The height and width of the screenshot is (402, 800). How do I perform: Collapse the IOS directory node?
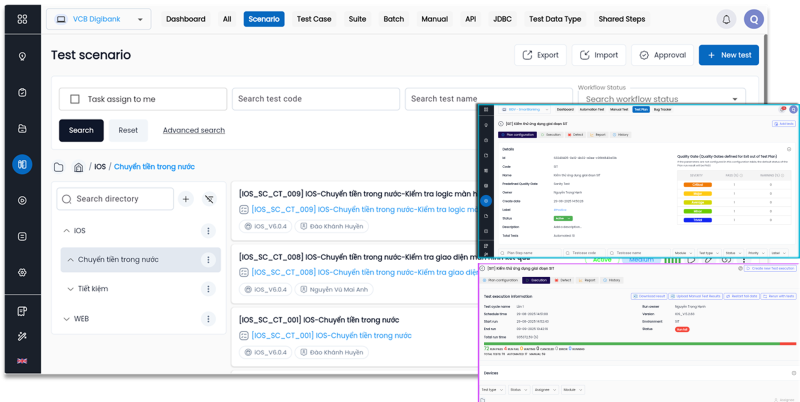tap(65, 231)
